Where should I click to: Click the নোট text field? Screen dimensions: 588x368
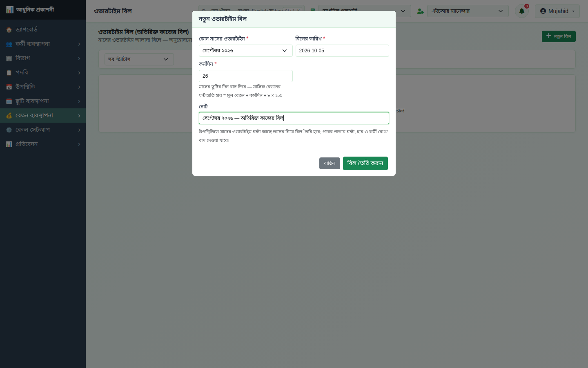click(x=294, y=118)
